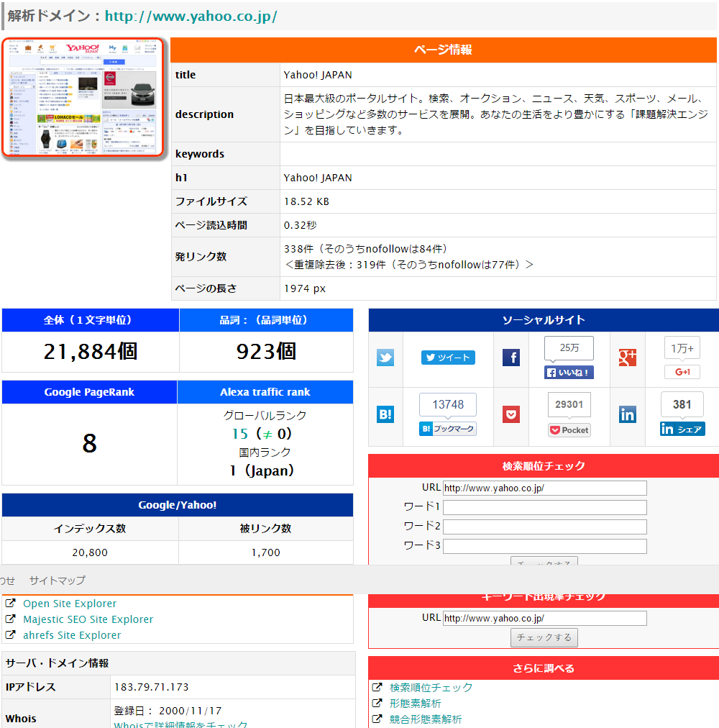Click the LinkedIn シェア button

[x=682, y=429]
